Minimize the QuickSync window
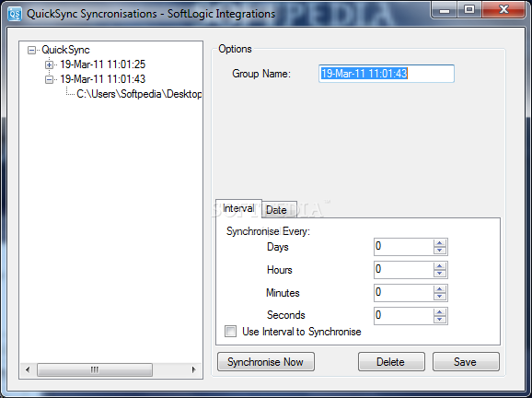 click(x=445, y=10)
